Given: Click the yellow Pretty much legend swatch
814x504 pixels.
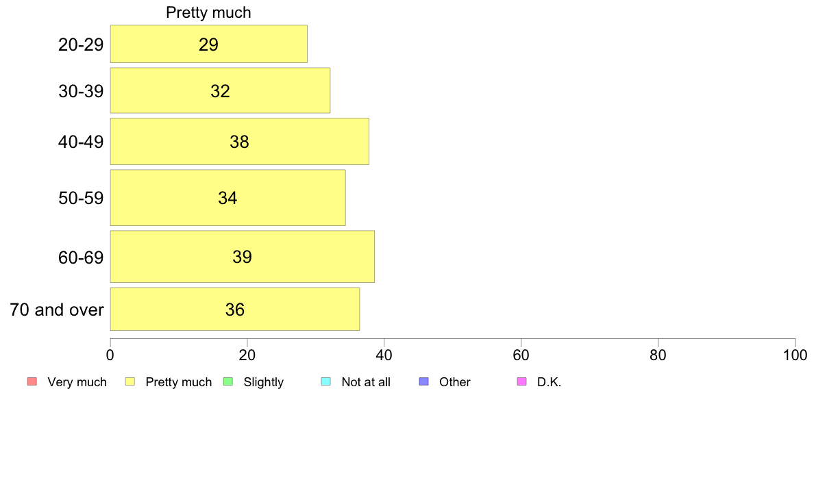Looking at the screenshot, I should click(130, 381).
